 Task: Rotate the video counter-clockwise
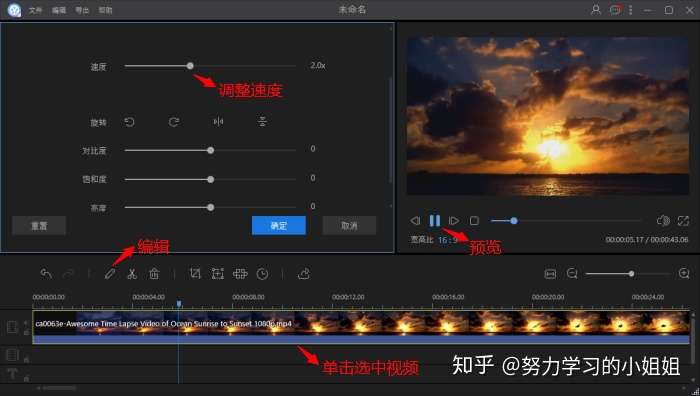pos(129,122)
